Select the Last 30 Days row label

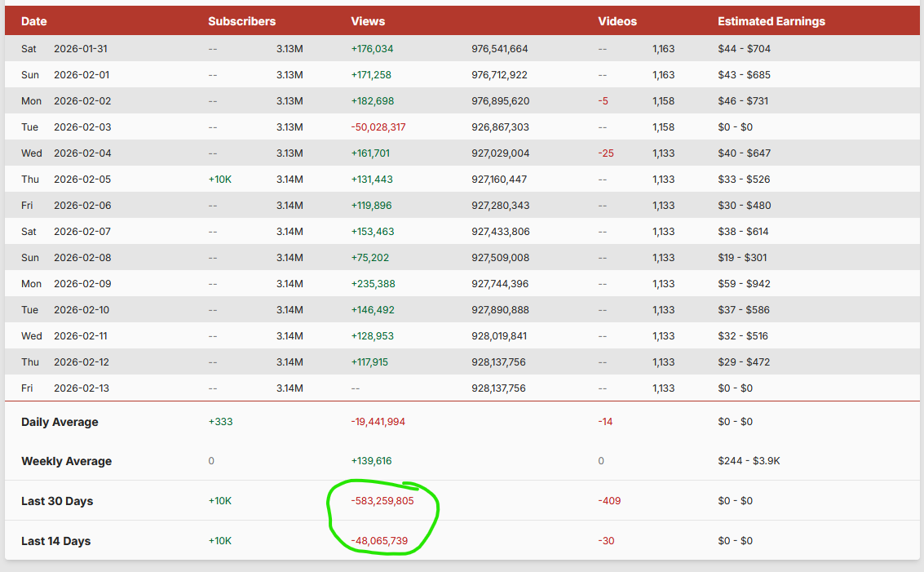click(57, 501)
